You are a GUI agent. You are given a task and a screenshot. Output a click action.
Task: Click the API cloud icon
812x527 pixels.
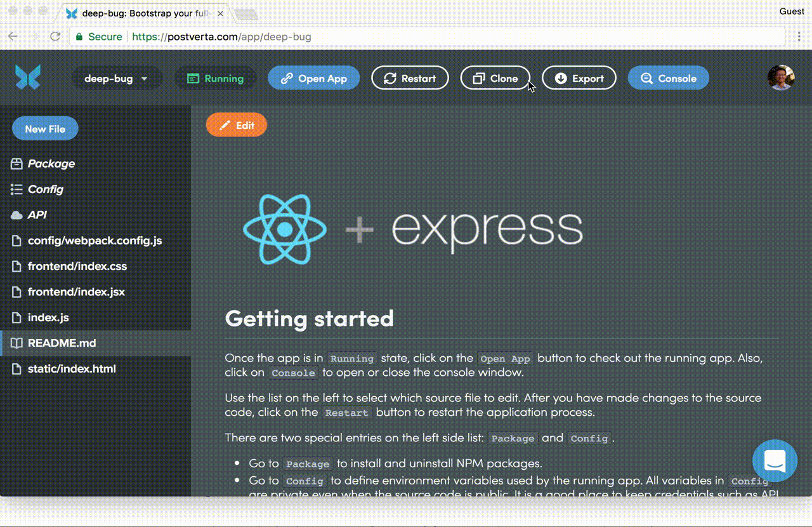(x=16, y=215)
